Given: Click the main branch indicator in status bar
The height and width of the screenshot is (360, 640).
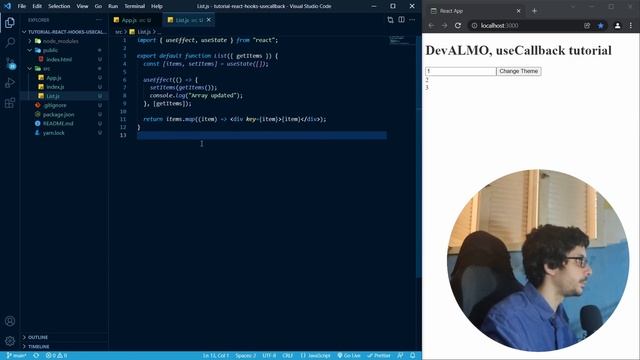Looking at the screenshot, I should tap(16, 356).
